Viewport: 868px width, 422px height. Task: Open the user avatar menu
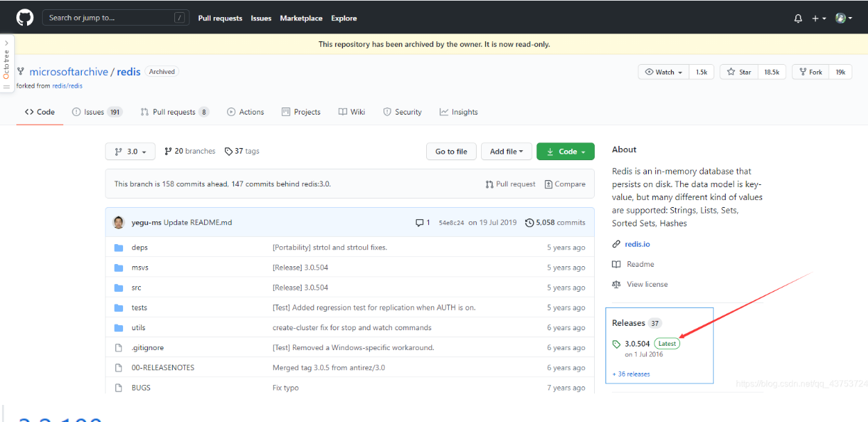click(844, 19)
